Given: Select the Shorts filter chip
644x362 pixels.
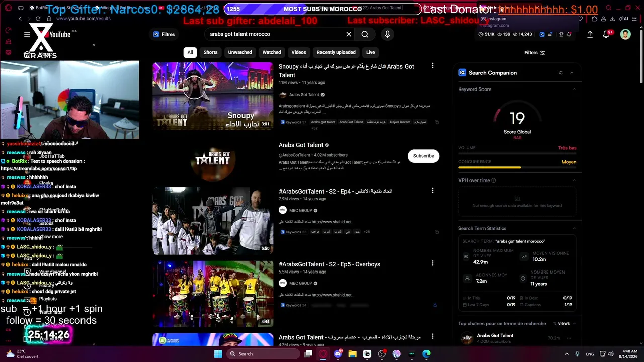Looking at the screenshot, I should point(210,52).
